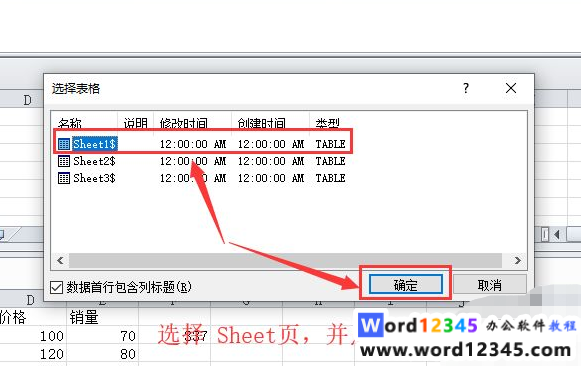Select spreadsheet cell containing 80
Viewport: 581px width, 366px height.
pos(102,354)
